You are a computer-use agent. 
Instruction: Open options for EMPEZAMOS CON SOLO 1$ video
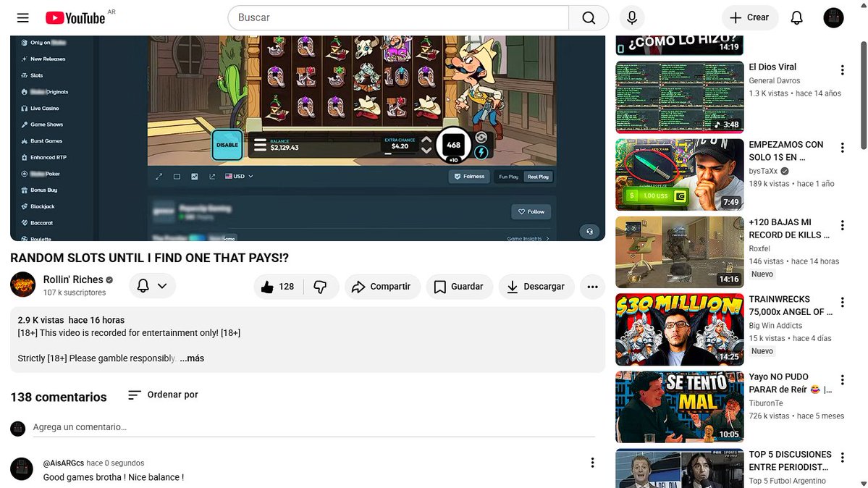[x=842, y=148]
